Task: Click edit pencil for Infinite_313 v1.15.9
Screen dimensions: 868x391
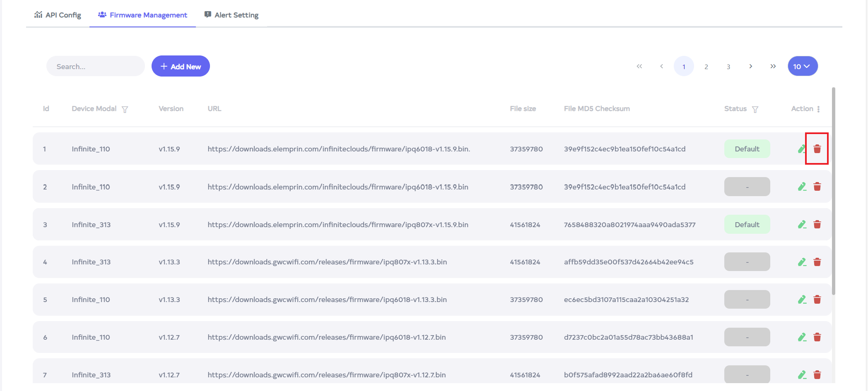Action: point(802,224)
